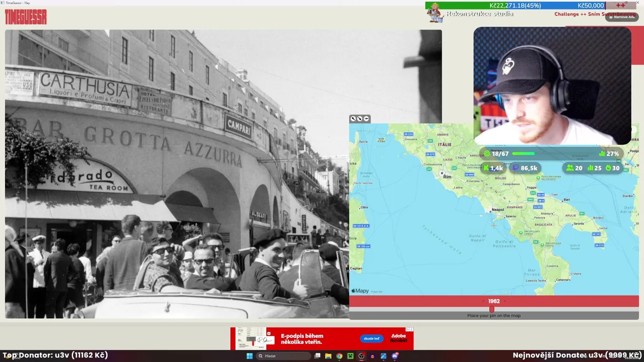Viewport: 644px width, 362px height.
Task: Open Google Chrome from the taskbar
Action: click(339, 356)
